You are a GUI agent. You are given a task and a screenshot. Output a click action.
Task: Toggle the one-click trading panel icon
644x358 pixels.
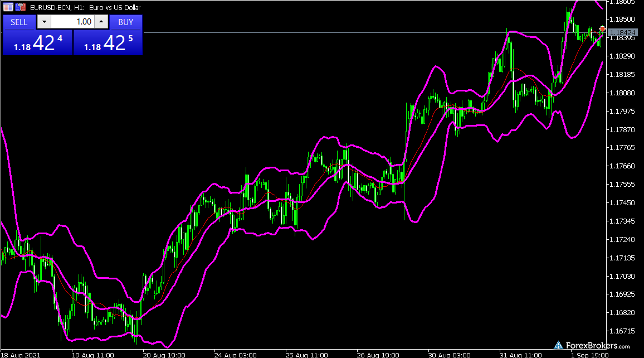click(8, 8)
